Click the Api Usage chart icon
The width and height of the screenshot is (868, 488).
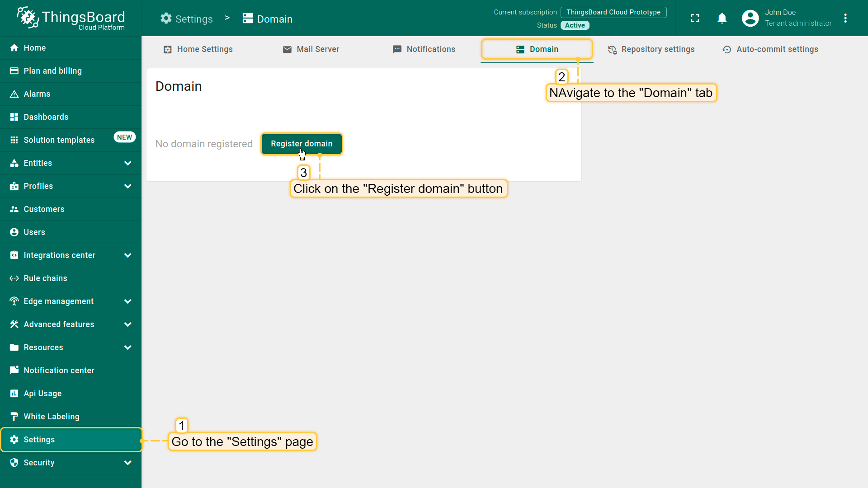(x=14, y=394)
